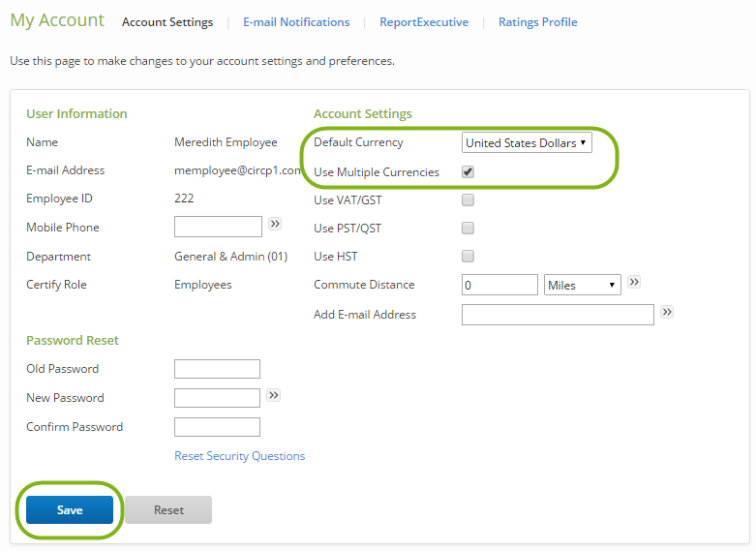756x551 pixels.
Task: Tick the Use PST/QST checkbox
Action: tap(468, 229)
